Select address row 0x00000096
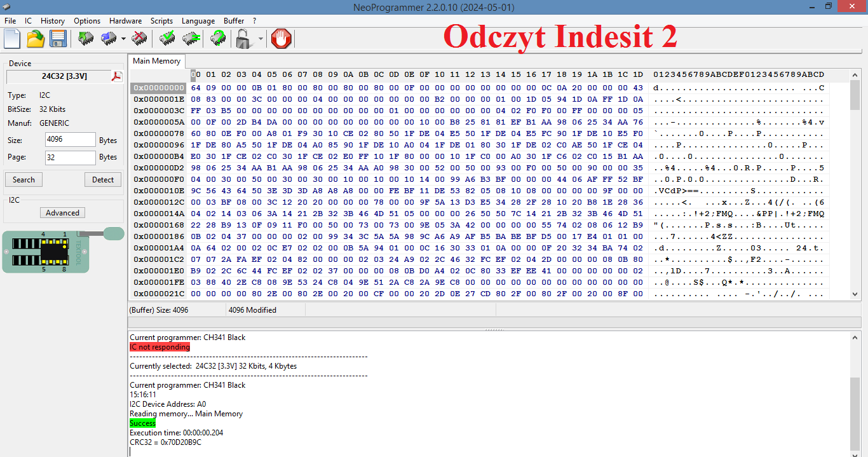This screenshot has width=868, height=457. 159,145
